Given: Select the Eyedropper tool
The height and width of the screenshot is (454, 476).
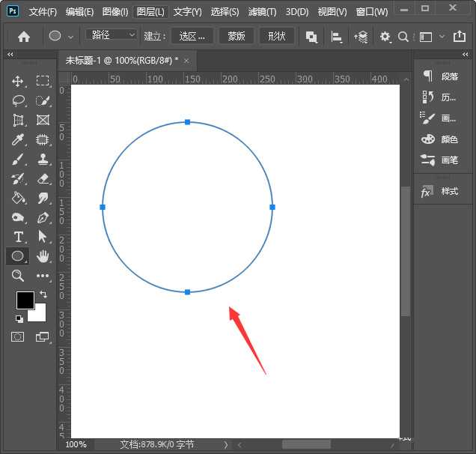Looking at the screenshot, I should [19, 139].
